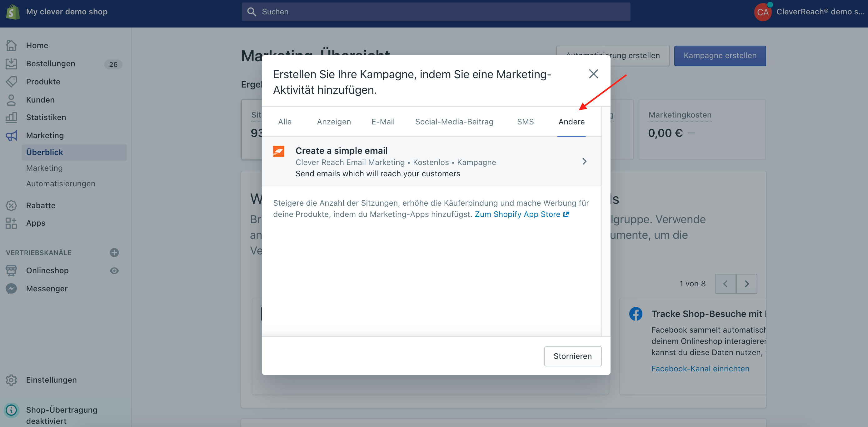The width and height of the screenshot is (868, 427).
Task: Select Create a simple email activity
Action: [x=431, y=161]
